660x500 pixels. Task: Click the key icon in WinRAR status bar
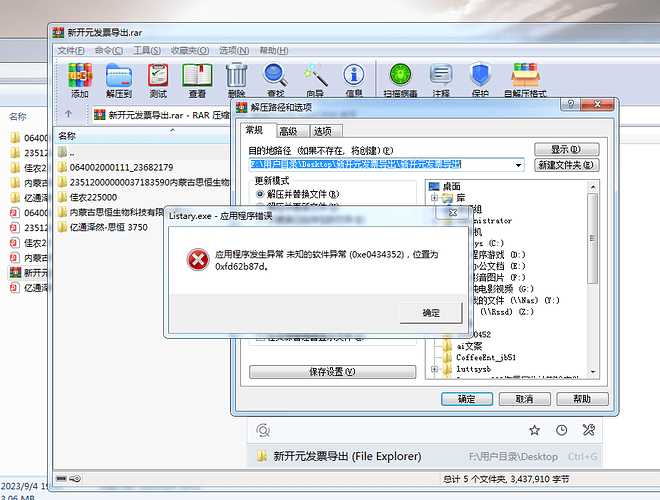[75, 479]
